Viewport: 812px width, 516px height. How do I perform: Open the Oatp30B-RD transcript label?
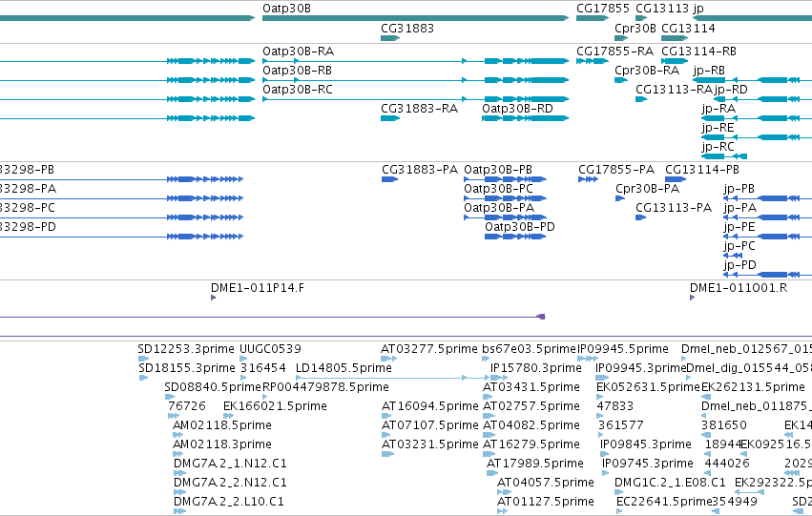517,109
